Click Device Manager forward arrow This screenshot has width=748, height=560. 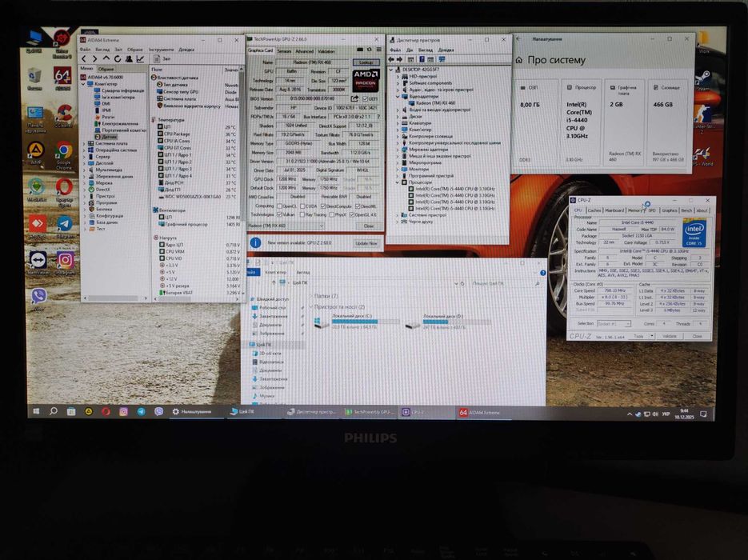400,59
